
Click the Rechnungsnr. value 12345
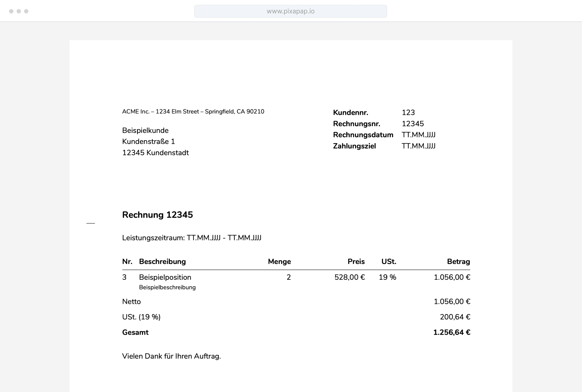(413, 124)
